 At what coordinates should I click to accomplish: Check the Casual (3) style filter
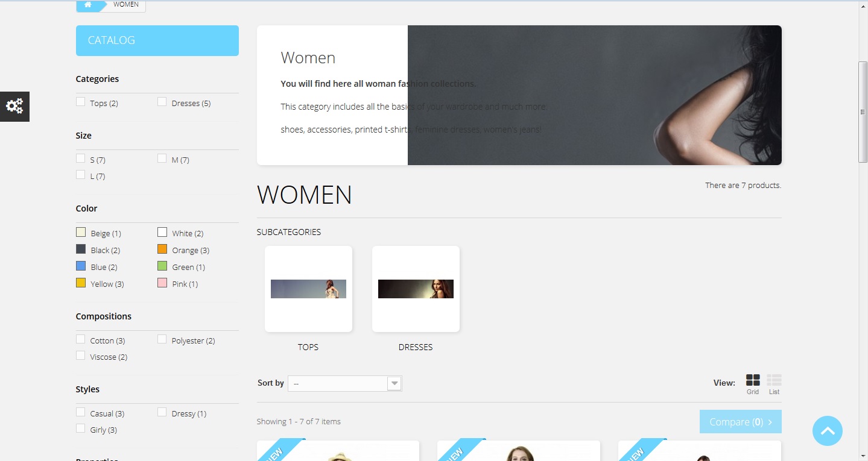81,412
